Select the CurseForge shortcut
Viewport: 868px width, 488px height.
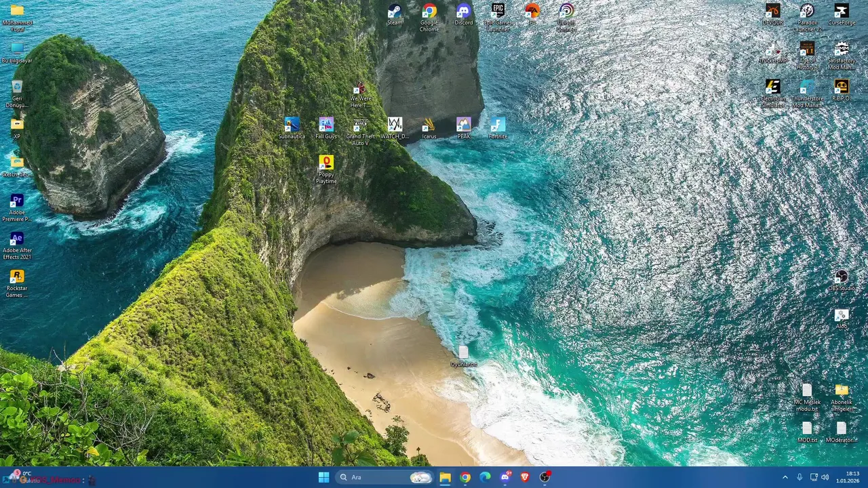click(x=842, y=15)
